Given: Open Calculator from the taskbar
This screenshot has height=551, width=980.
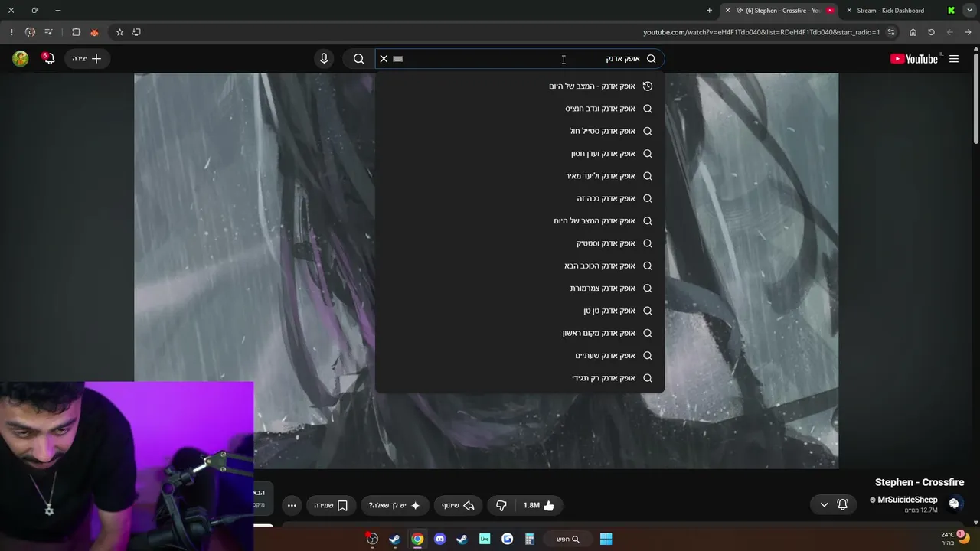Looking at the screenshot, I should click(x=530, y=539).
